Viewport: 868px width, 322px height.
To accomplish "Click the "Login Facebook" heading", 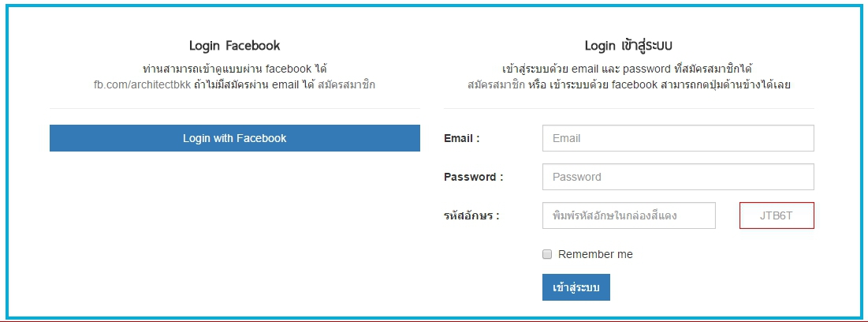I will (x=234, y=46).
